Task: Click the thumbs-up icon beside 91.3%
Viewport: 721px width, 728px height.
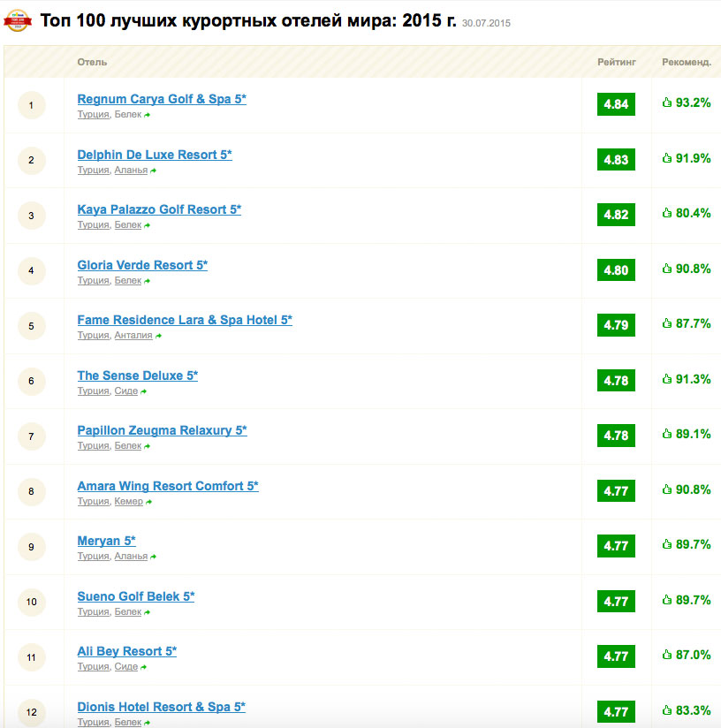Action: pos(667,379)
